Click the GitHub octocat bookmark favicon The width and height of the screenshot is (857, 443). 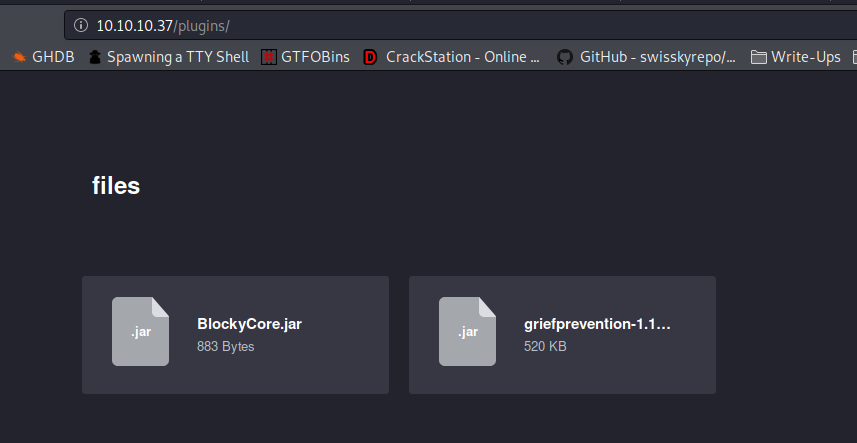pos(565,57)
